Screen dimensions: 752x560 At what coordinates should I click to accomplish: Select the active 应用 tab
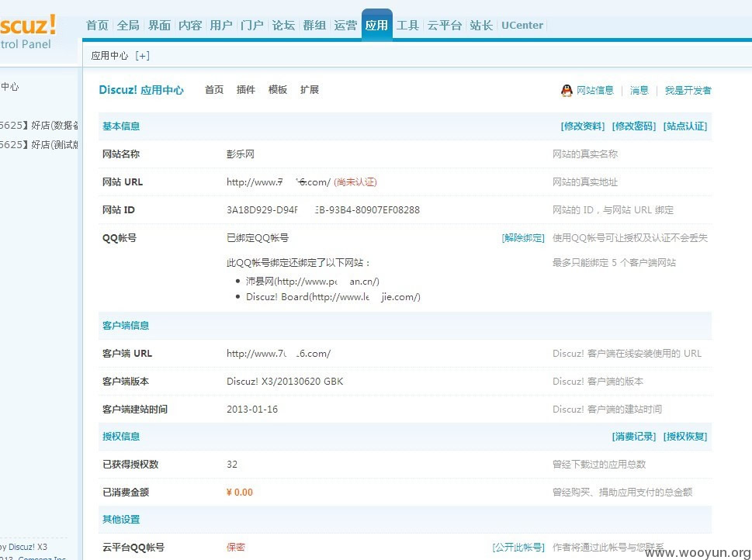pos(376,25)
